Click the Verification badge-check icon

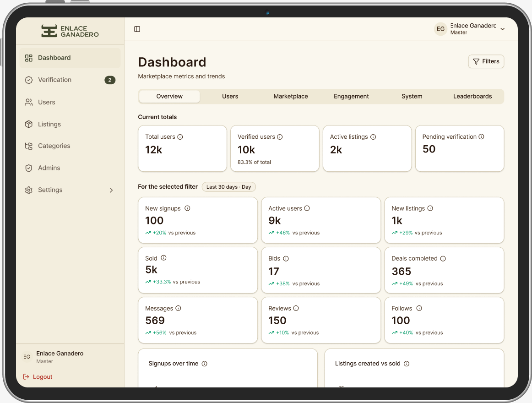[29, 80]
